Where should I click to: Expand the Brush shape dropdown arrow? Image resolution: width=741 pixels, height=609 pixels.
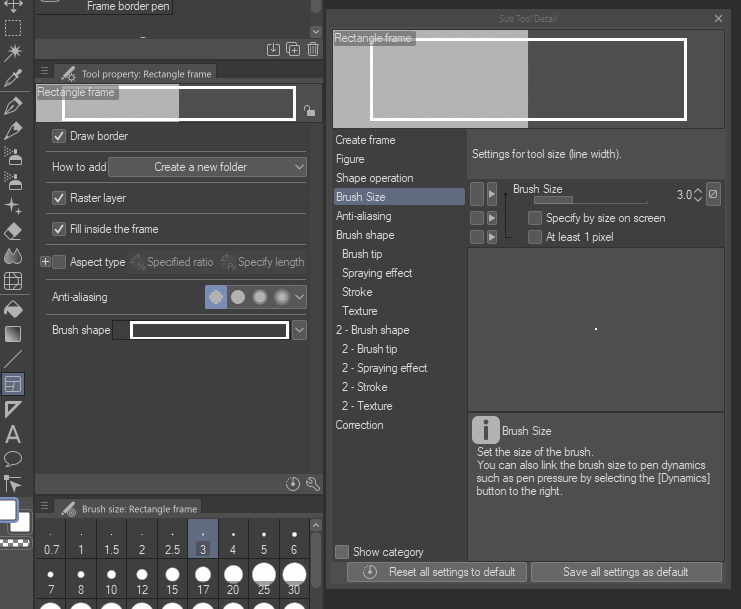(299, 330)
